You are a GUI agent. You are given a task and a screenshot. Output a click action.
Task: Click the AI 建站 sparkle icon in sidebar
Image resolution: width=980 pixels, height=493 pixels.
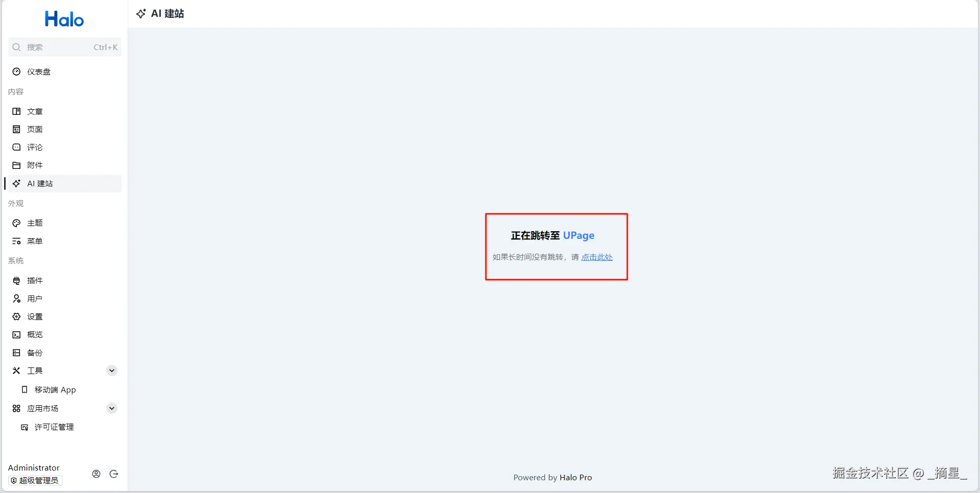[x=16, y=183]
